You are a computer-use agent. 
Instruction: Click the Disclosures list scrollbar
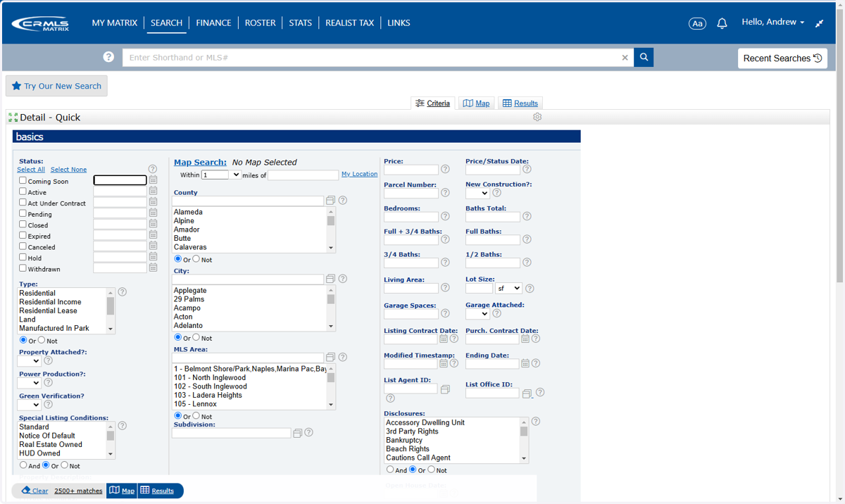tap(524, 440)
